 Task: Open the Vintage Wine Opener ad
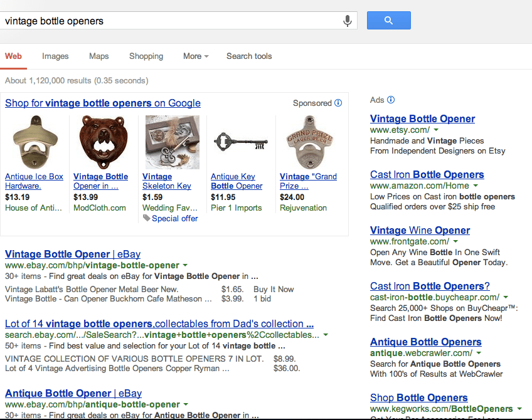(x=420, y=230)
